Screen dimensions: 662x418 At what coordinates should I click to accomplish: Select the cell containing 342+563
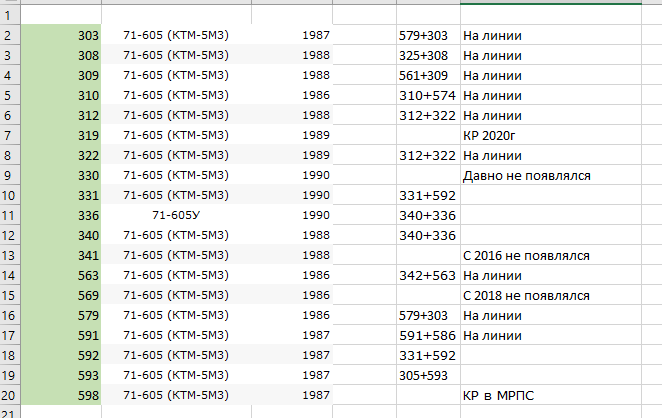coord(427,275)
